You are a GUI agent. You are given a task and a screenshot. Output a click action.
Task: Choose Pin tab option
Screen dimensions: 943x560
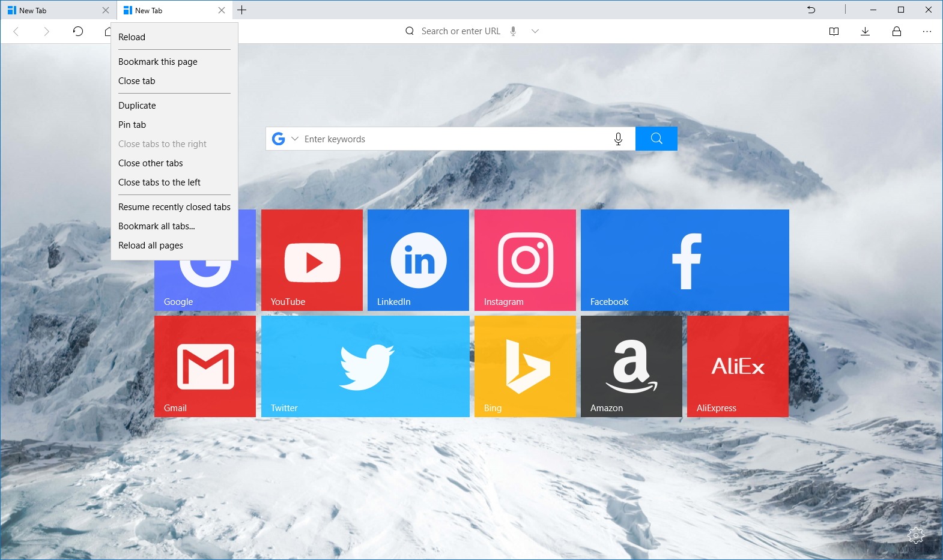pos(174,125)
